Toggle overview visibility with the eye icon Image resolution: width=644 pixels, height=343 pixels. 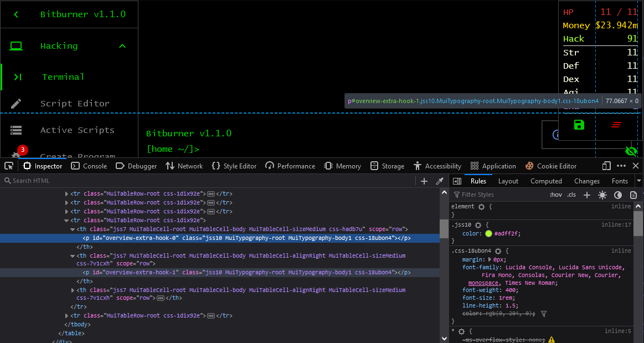[631, 151]
